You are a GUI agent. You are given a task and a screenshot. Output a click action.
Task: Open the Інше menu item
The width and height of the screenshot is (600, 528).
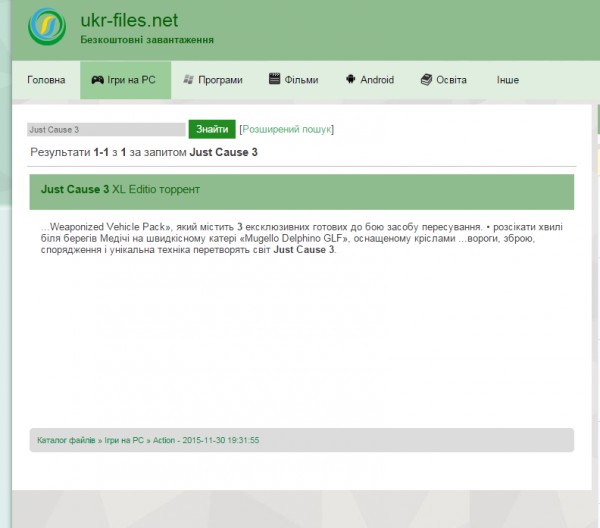[508, 80]
